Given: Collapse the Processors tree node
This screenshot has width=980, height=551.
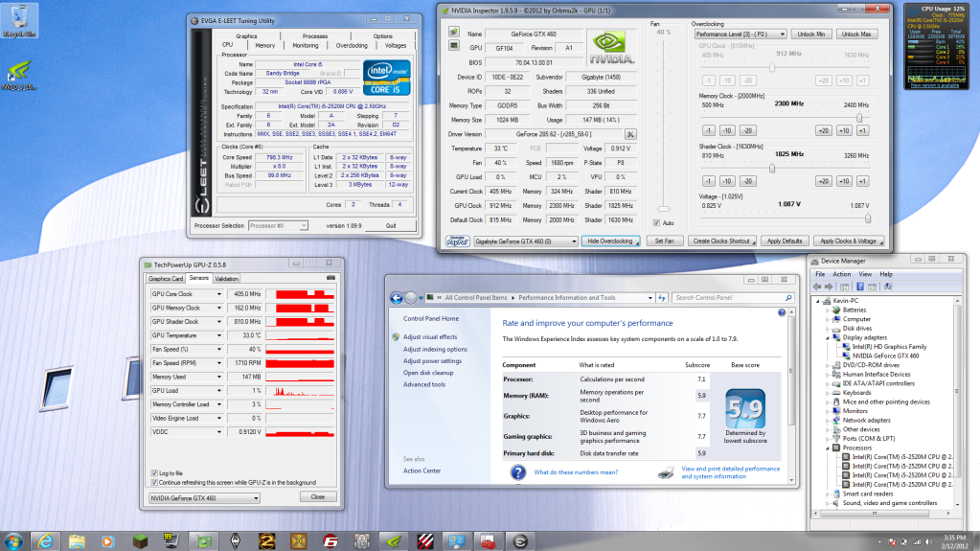Looking at the screenshot, I should (x=828, y=448).
